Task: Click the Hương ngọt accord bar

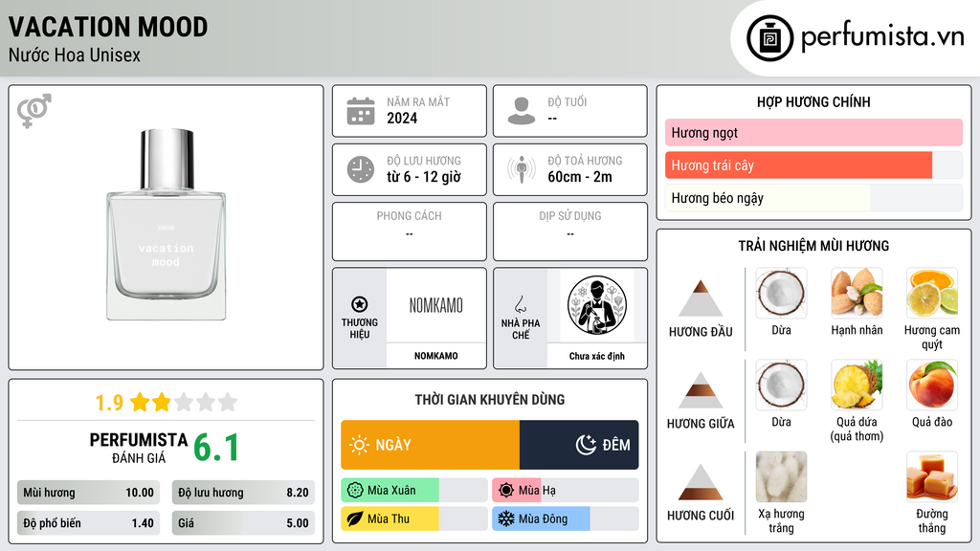Action: tap(813, 132)
